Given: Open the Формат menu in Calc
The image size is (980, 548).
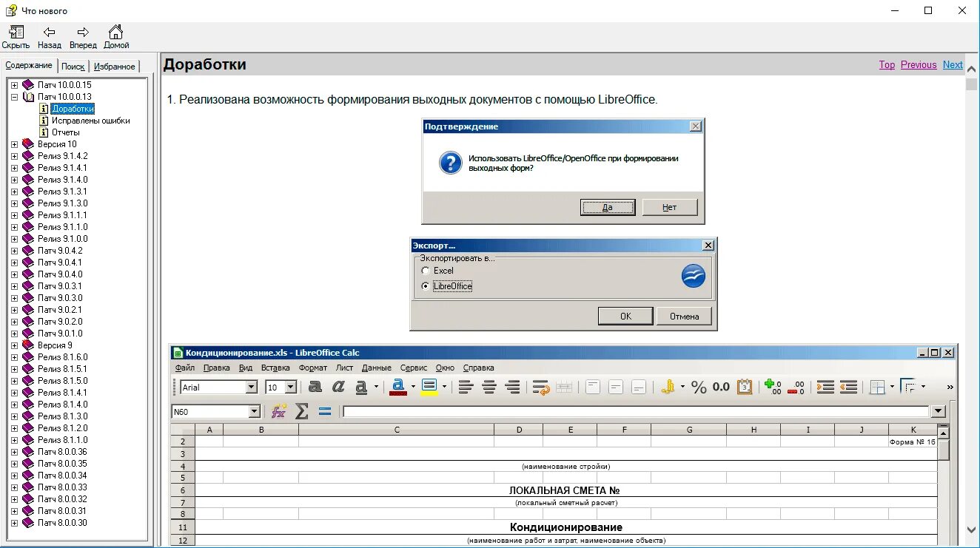Looking at the screenshot, I should tap(312, 368).
